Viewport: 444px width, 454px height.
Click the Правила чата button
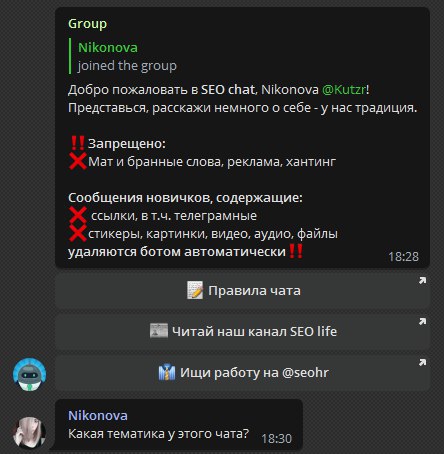tap(242, 291)
